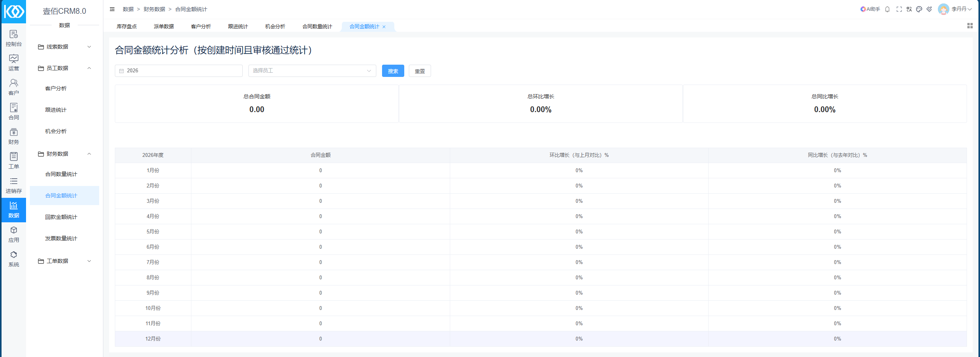Select the 3月份 row label
This screenshot has height=357, width=980.
click(x=153, y=201)
